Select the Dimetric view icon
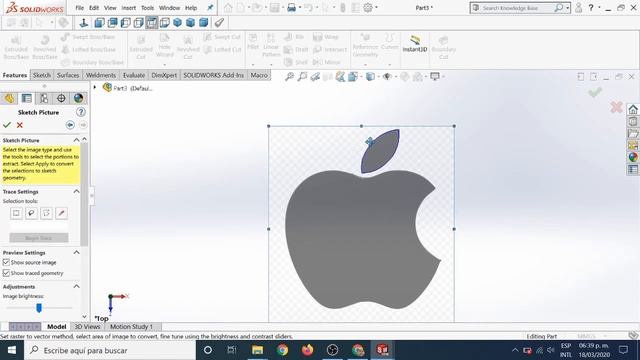Image resolution: width=640 pixels, height=360 pixels. [x=204, y=23]
